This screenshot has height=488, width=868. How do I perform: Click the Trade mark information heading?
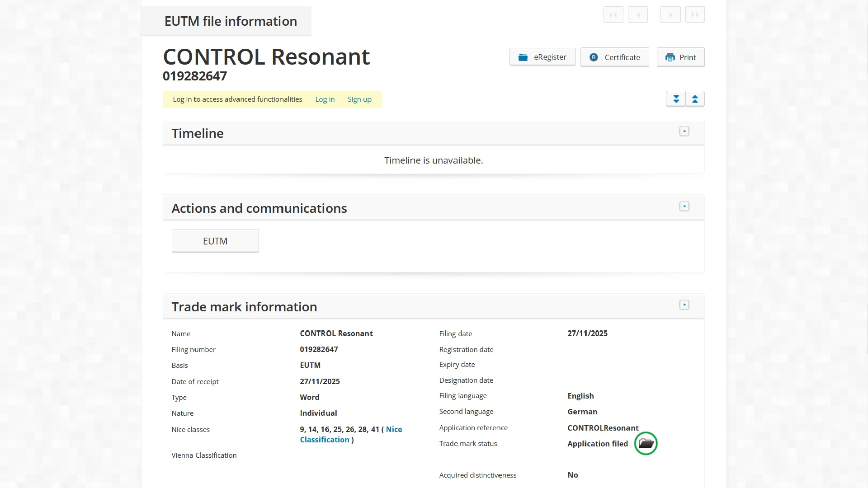tap(244, 307)
